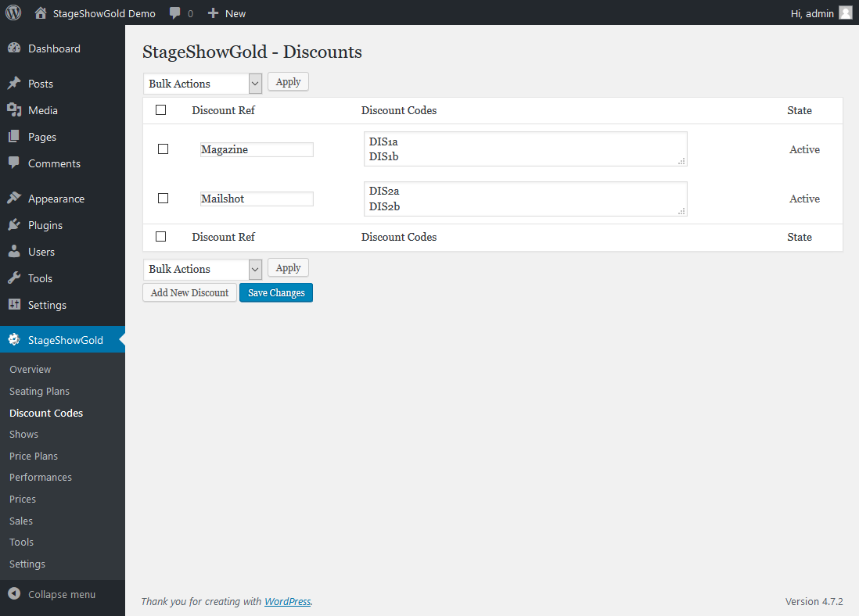Grab resize handle of DIS2a codes textarea

(x=682, y=211)
